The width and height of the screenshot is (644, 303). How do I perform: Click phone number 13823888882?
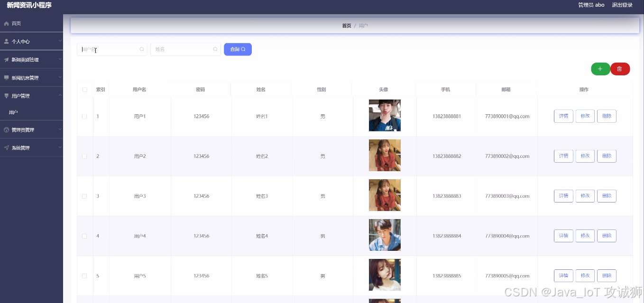(x=447, y=156)
